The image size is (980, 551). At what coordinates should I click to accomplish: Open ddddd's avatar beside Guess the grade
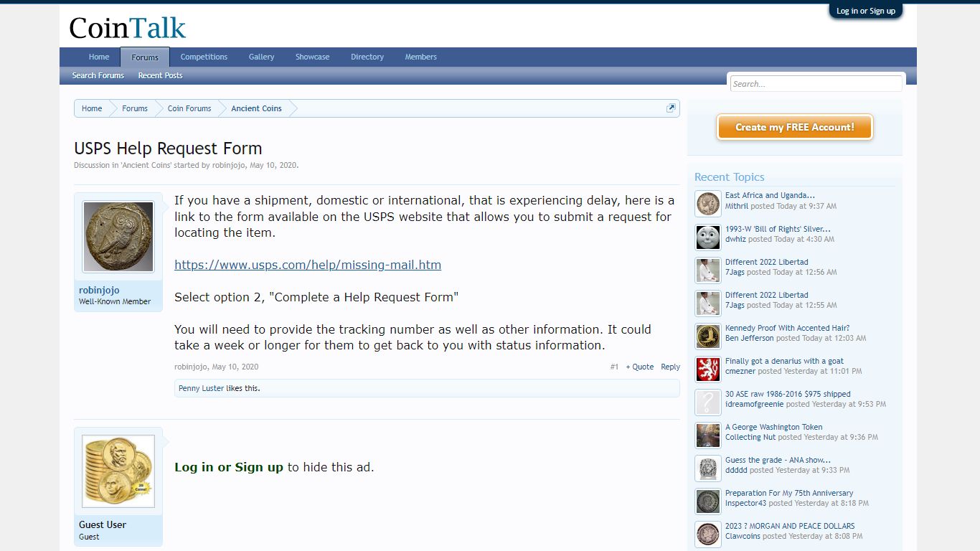point(708,468)
